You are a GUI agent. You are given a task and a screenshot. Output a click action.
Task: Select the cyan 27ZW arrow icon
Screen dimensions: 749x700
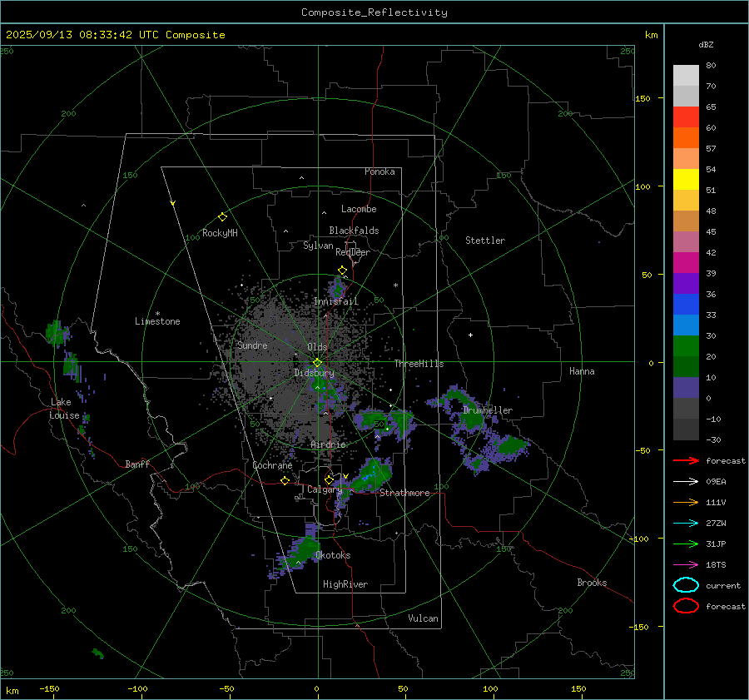(x=686, y=524)
